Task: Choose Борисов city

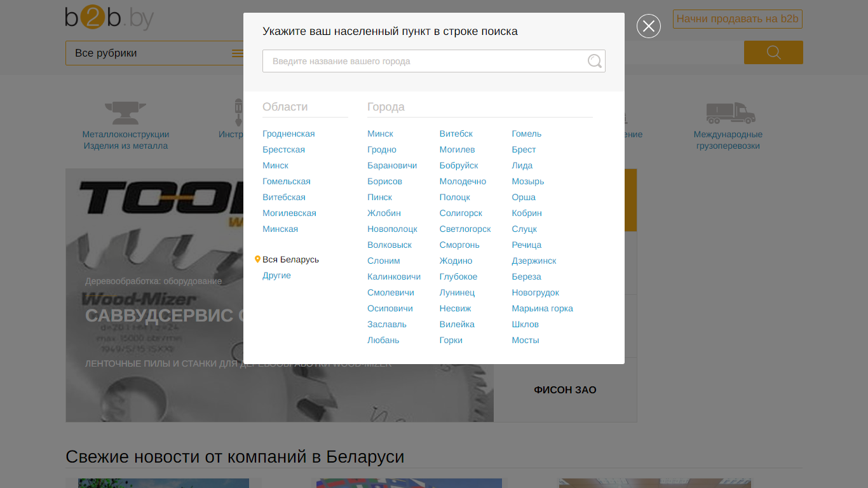Action: [x=384, y=181]
